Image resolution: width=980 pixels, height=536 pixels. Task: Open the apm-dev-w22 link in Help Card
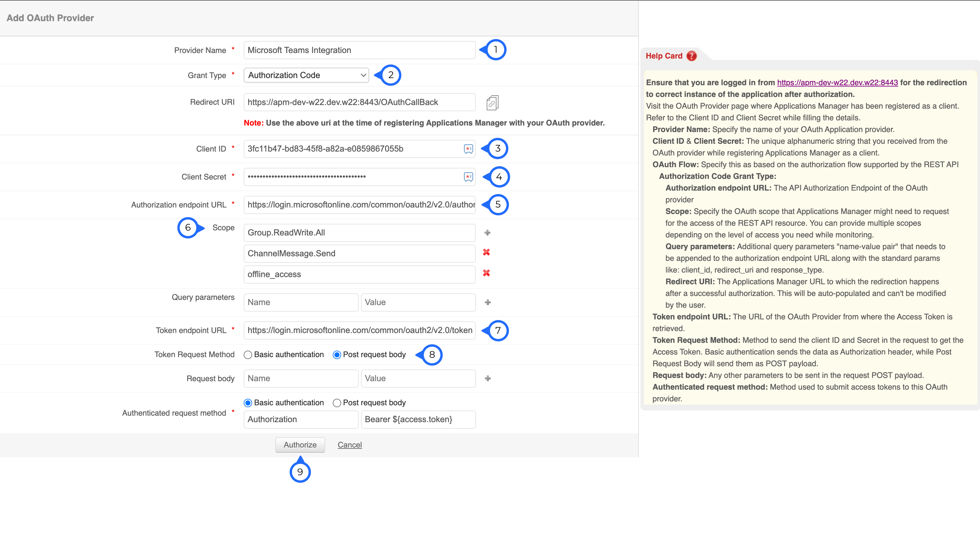(837, 83)
